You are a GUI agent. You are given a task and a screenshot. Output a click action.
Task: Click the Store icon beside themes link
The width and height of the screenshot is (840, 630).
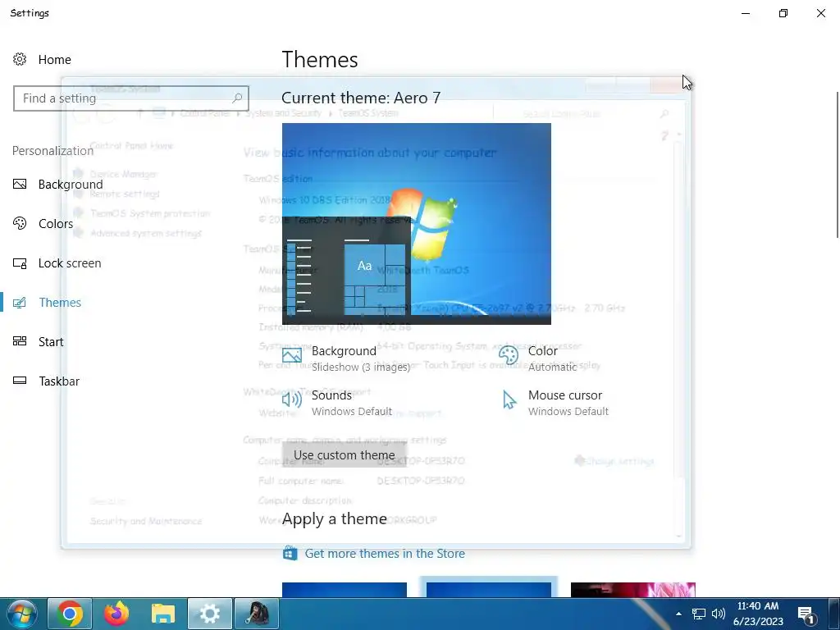pos(290,553)
